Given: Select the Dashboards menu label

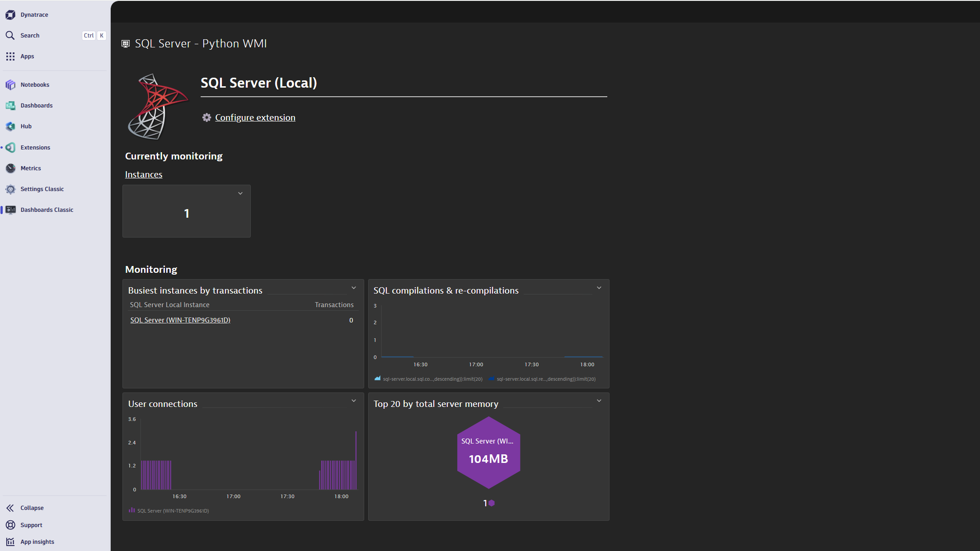Looking at the screenshot, I should coord(37,106).
